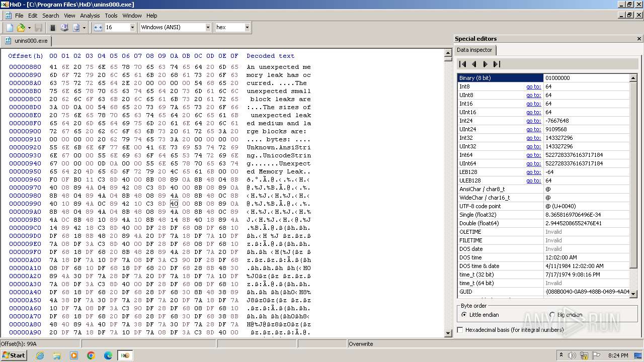Screen dimensions: 644x362
Task: Click the Offset(h) column header
Action: [x=26, y=56]
